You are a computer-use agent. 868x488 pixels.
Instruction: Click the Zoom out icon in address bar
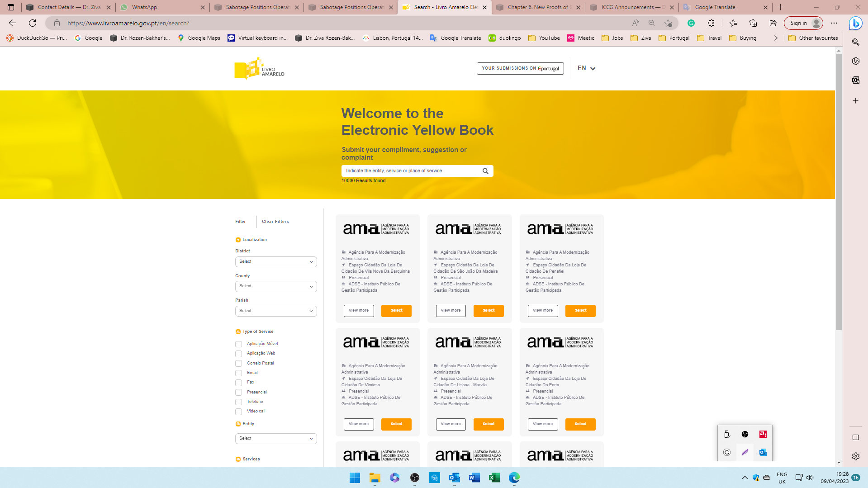(652, 23)
